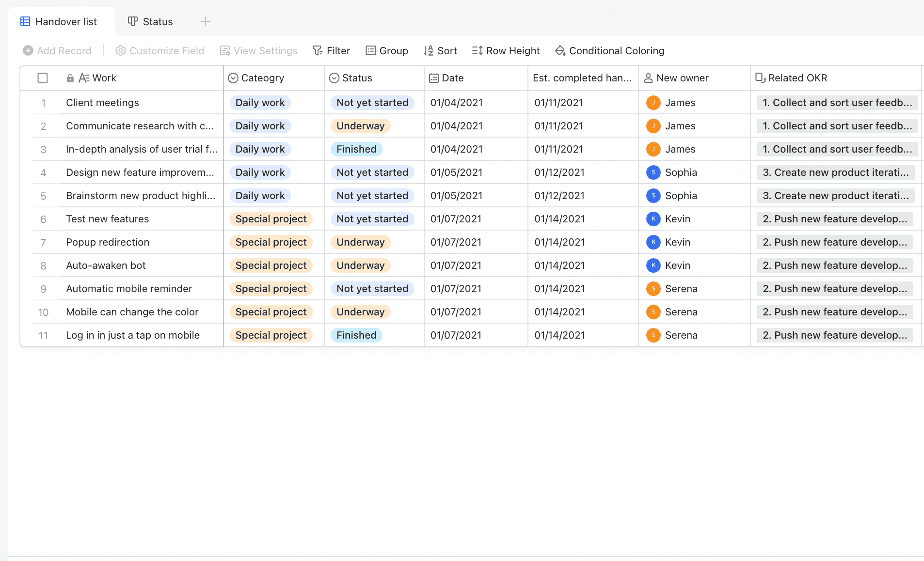Image resolution: width=924 pixels, height=561 pixels.
Task: Click the Date column calendar icon
Action: [434, 78]
